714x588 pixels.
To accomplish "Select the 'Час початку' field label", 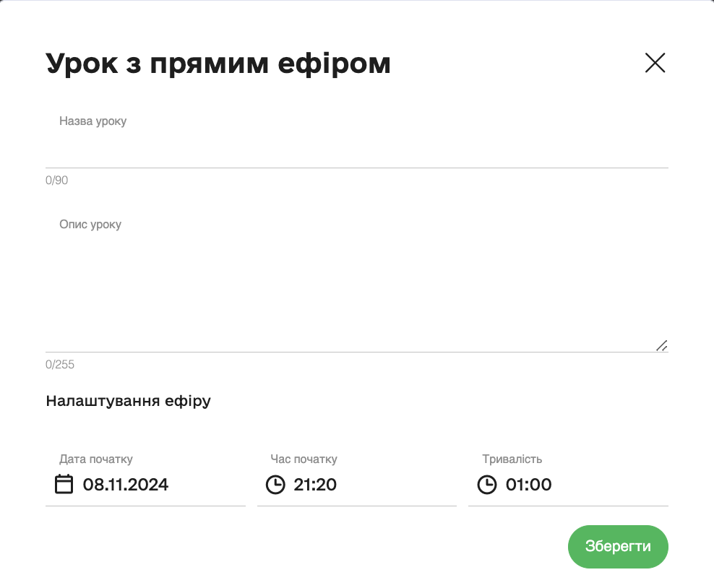I will (304, 459).
